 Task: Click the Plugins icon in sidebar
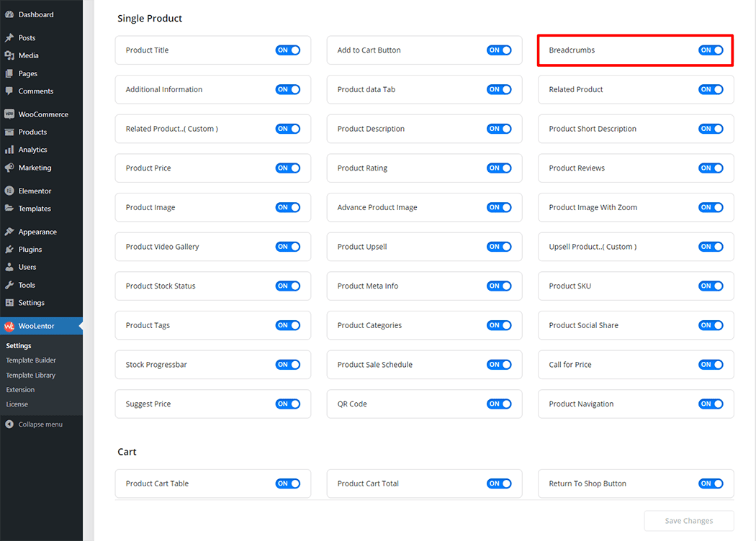pos(9,250)
